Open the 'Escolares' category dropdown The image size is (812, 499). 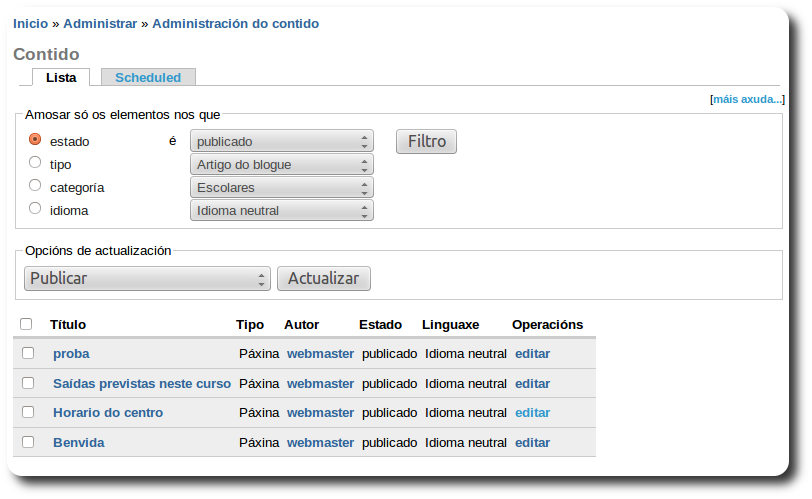coord(281,187)
